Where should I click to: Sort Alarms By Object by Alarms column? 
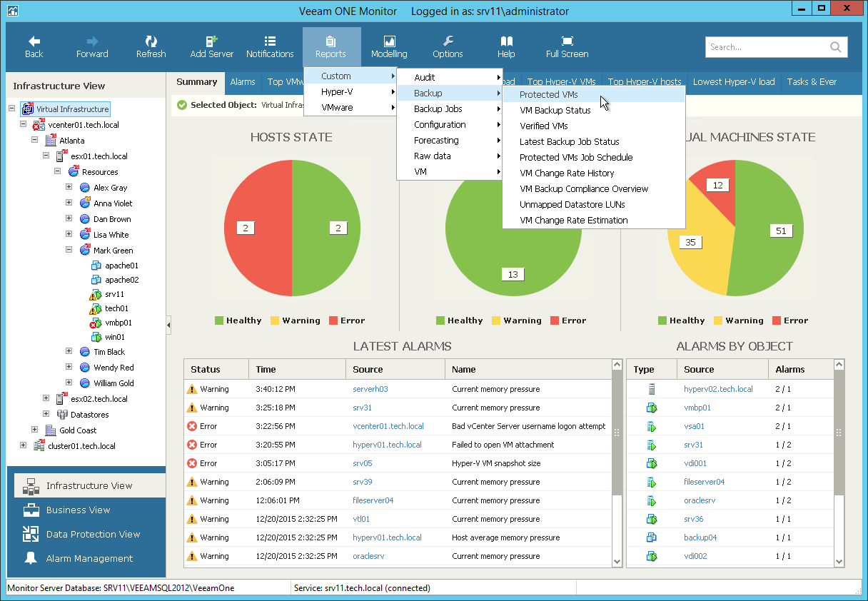coord(800,370)
